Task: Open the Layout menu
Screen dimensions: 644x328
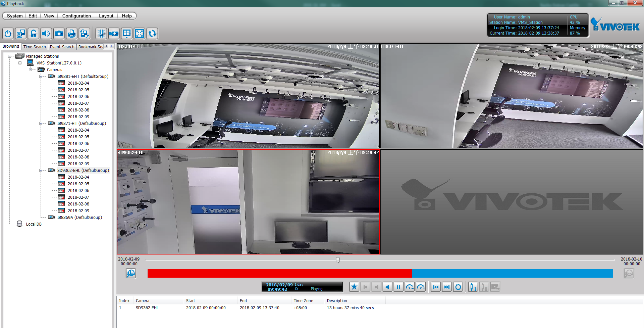Action: point(106,16)
